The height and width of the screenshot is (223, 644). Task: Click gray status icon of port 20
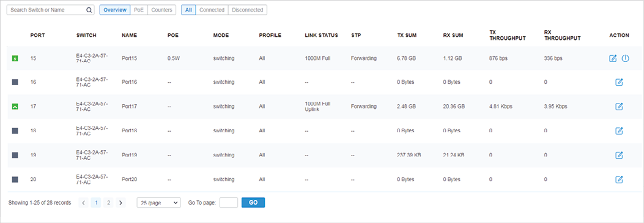[15, 180]
